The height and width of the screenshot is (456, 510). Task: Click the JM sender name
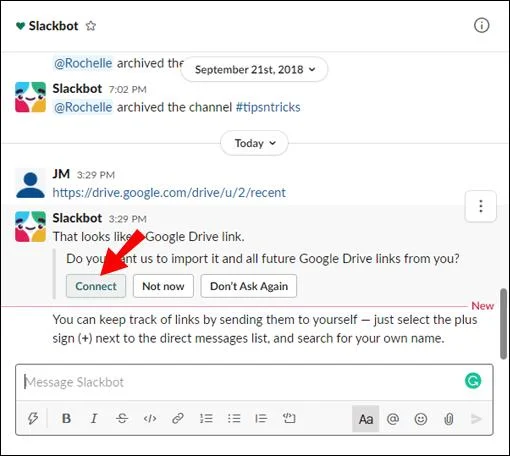pyautogui.click(x=61, y=174)
